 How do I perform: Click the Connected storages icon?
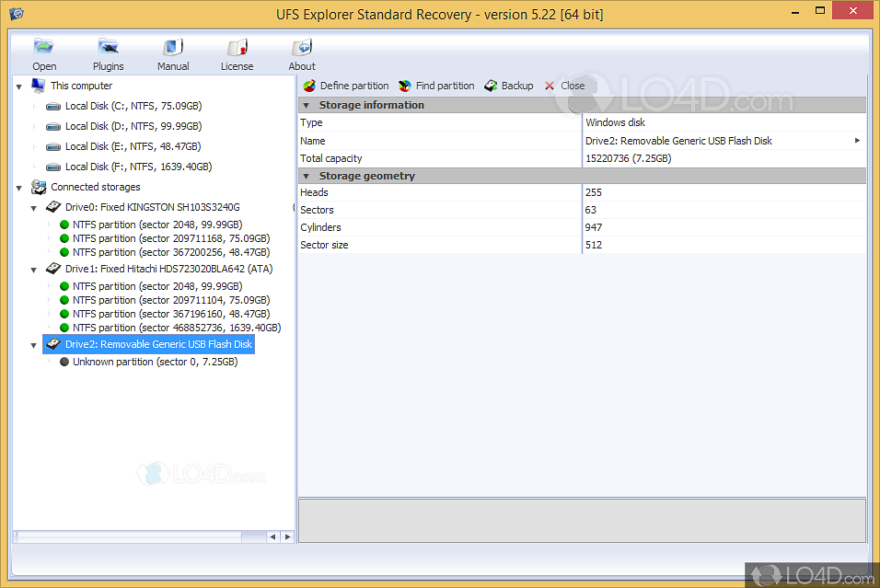38,187
